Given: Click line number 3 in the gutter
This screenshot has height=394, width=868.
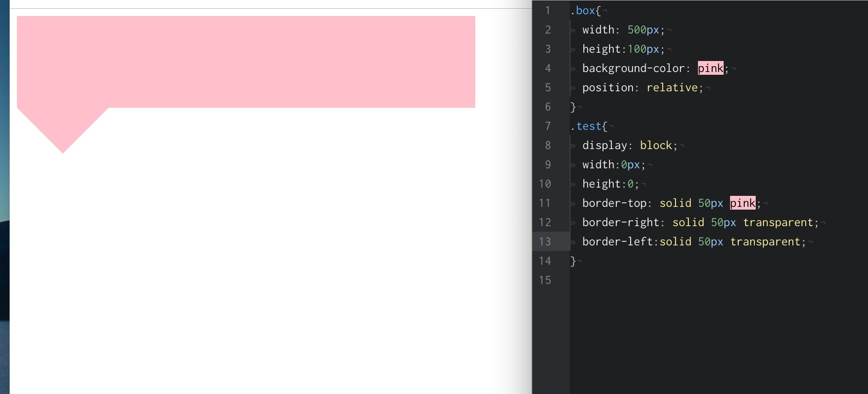Looking at the screenshot, I should tap(548, 49).
